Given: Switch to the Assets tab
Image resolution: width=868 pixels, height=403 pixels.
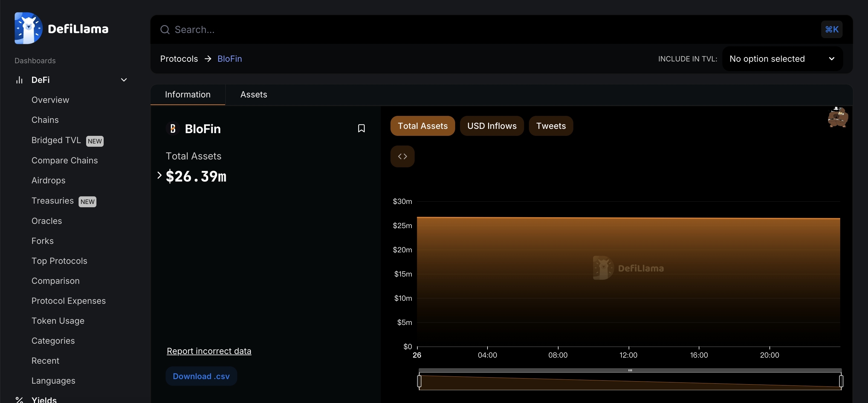Looking at the screenshot, I should (x=253, y=94).
